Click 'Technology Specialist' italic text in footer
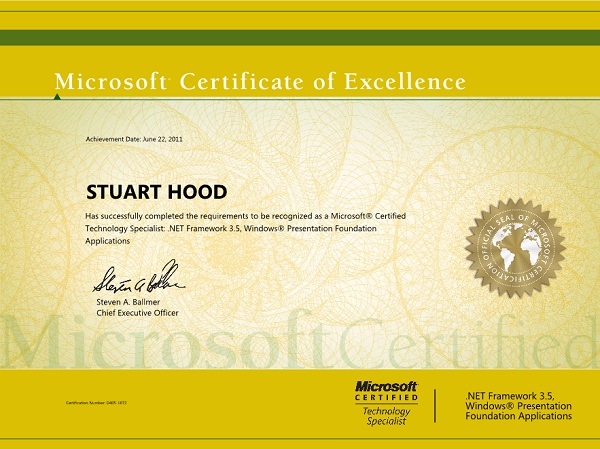This screenshot has width=600, height=449. [386, 416]
